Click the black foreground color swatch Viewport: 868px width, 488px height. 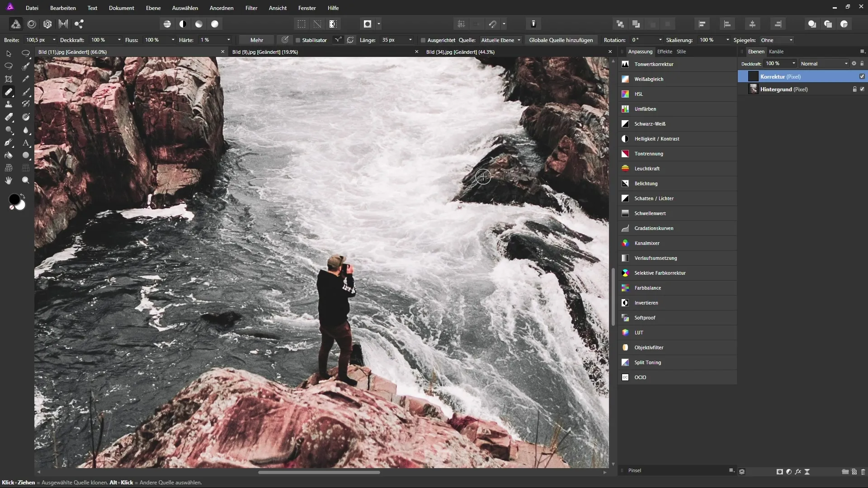click(x=14, y=199)
